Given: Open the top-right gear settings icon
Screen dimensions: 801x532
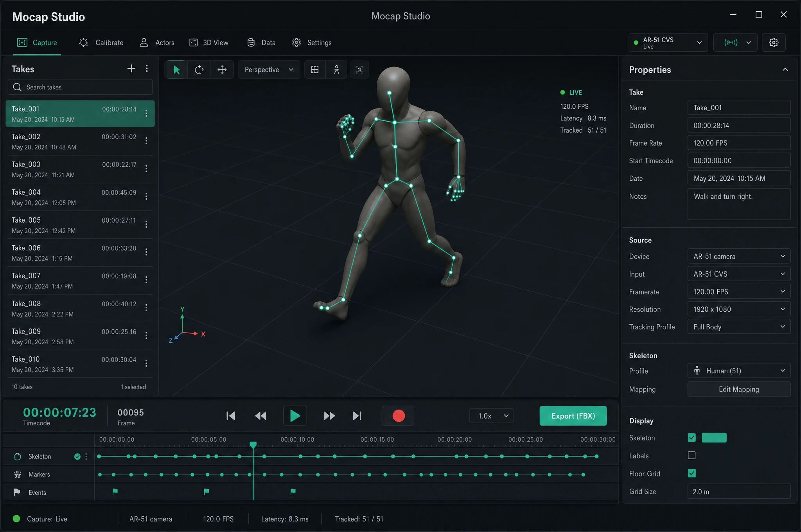Looking at the screenshot, I should pos(773,43).
